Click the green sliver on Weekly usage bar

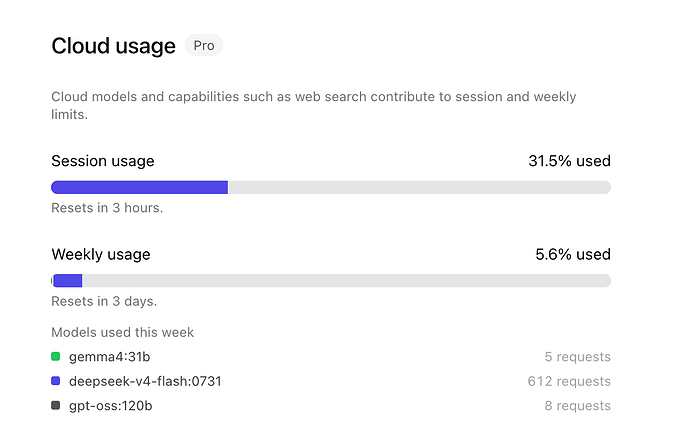point(52,281)
